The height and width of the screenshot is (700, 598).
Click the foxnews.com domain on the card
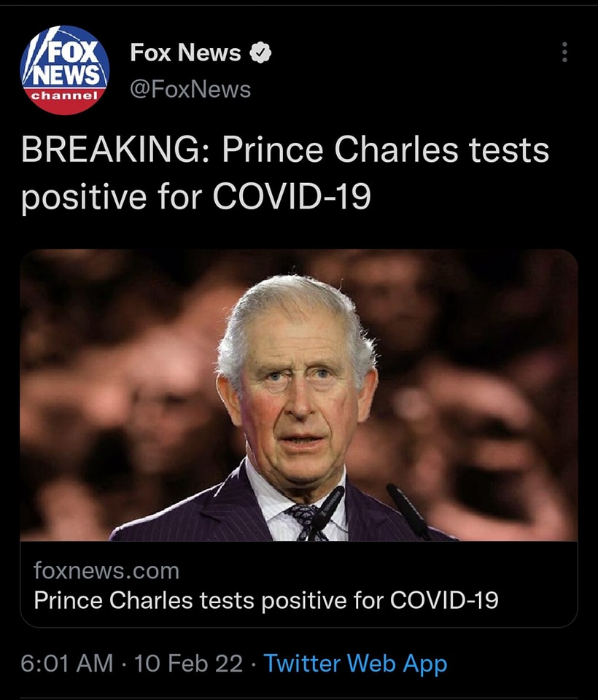106,569
